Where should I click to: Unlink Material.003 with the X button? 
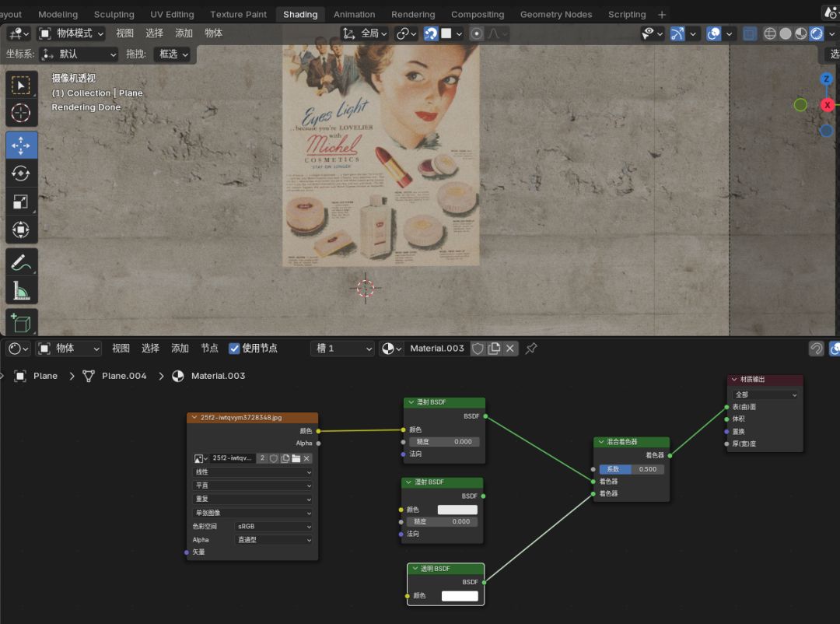(x=510, y=349)
